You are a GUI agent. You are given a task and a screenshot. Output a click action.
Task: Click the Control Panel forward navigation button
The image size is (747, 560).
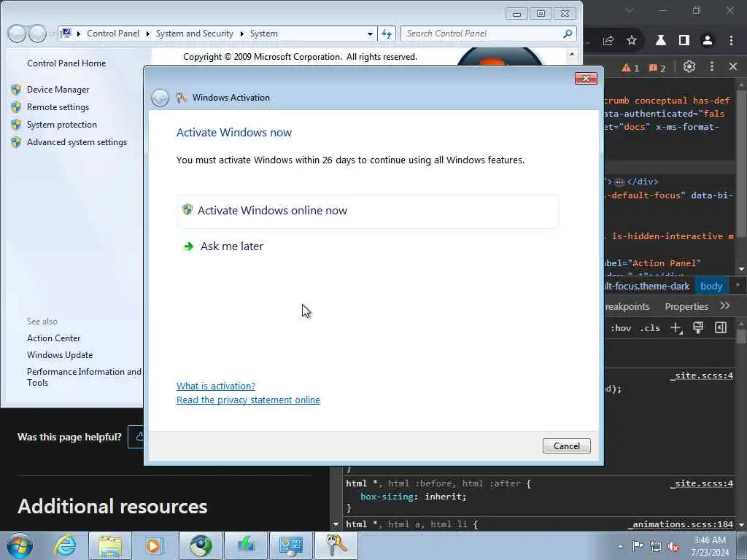[38, 34]
